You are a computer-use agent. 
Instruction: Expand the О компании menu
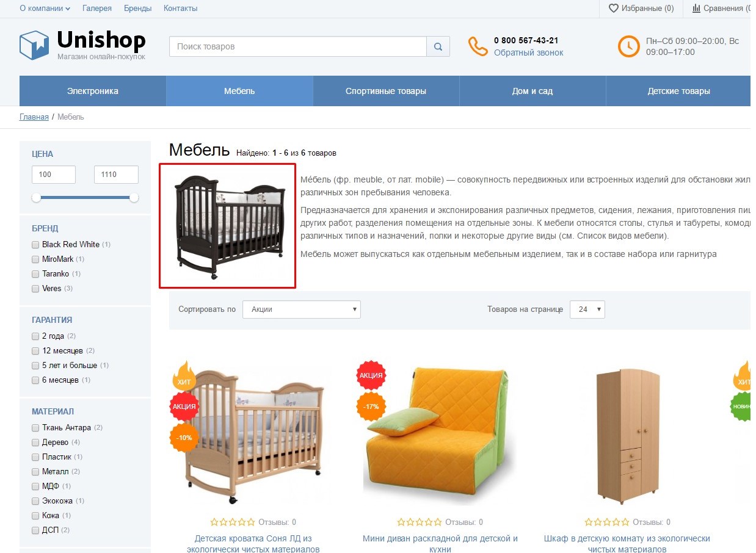(45, 9)
